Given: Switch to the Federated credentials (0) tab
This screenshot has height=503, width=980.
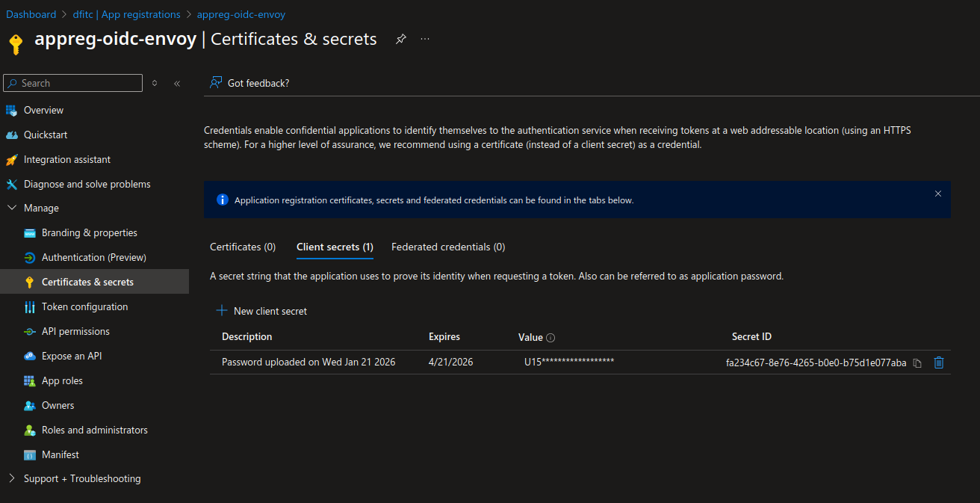Looking at the screenshot, I should [x=448, y=247].
